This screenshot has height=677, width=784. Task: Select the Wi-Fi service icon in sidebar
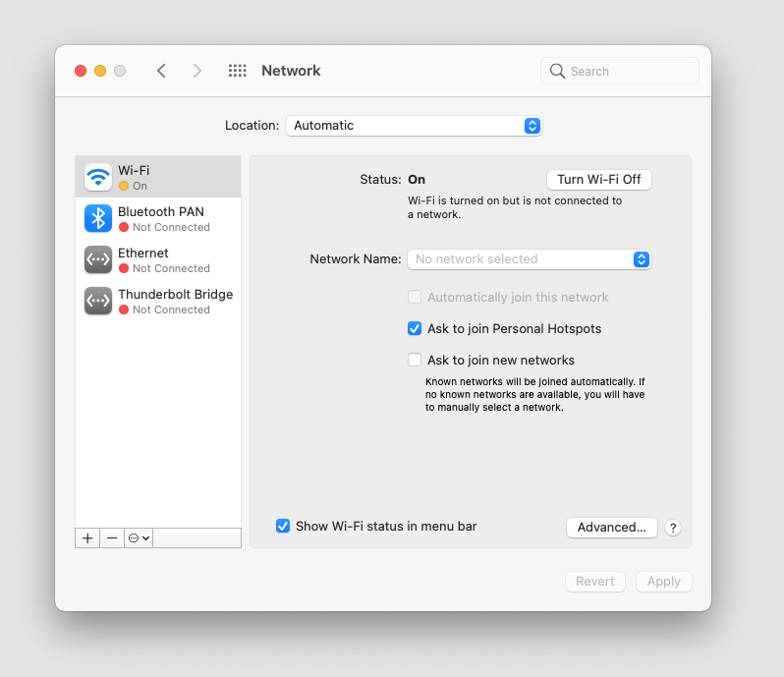(98, 177)
